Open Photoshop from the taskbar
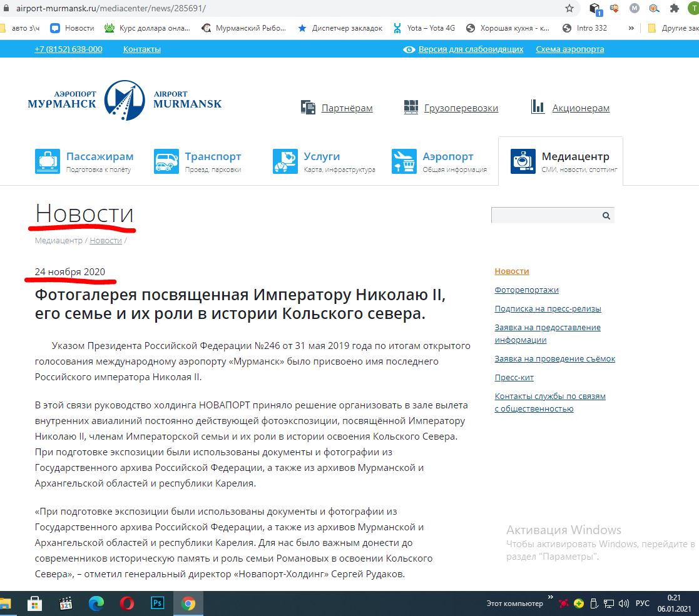 point(157,603)
